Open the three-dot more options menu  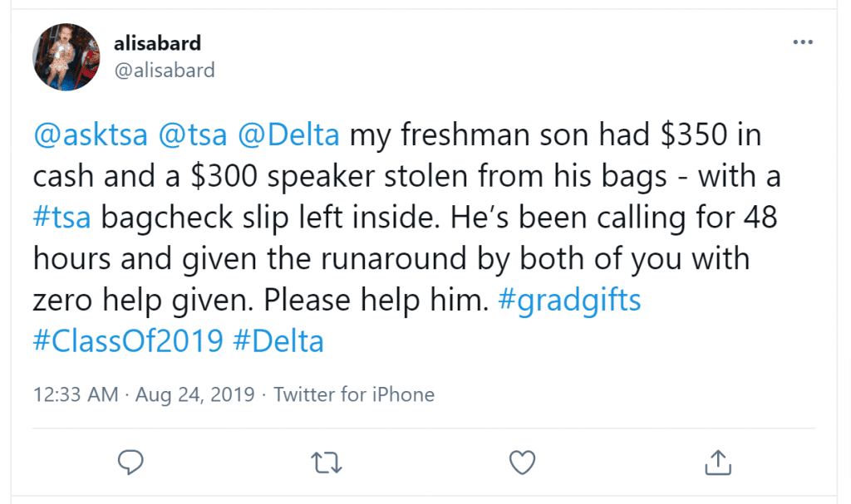click(x=803, y=42)
